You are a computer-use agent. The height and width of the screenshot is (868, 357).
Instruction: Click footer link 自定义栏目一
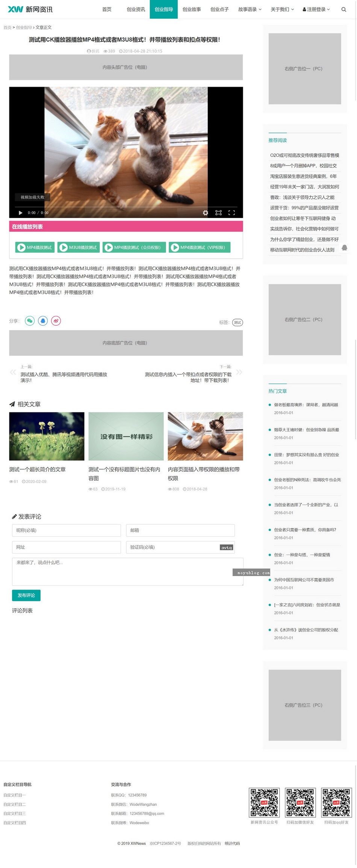click(x=15, y=795)
